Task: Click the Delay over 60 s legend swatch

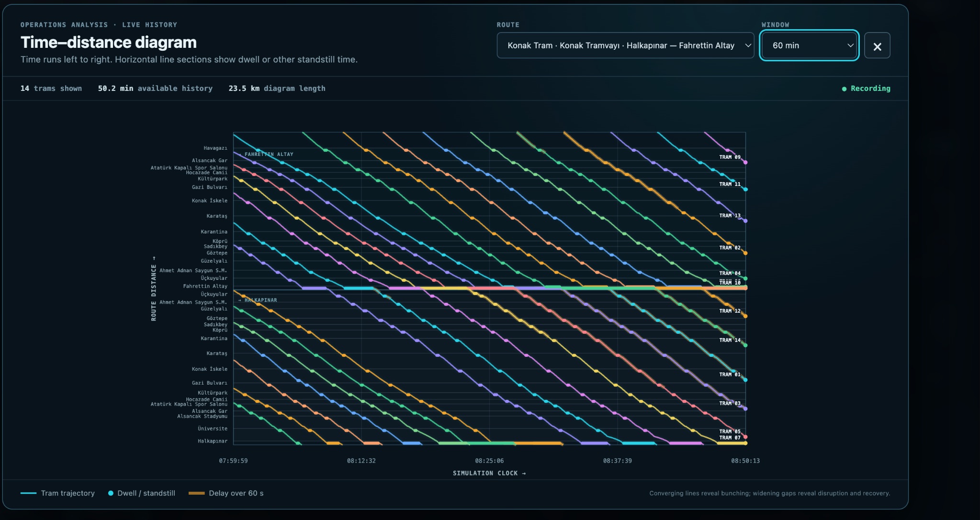Action: pos(196,493)
